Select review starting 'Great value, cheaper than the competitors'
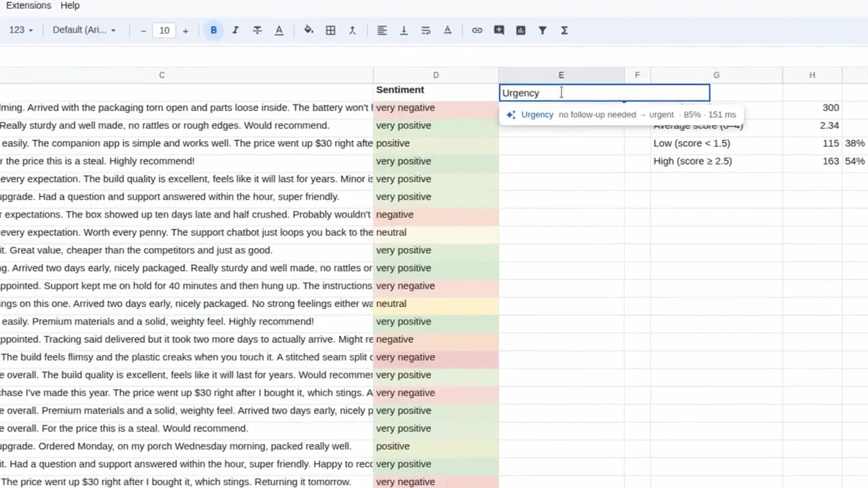868x488 pixels. click(x=186, y=250)
